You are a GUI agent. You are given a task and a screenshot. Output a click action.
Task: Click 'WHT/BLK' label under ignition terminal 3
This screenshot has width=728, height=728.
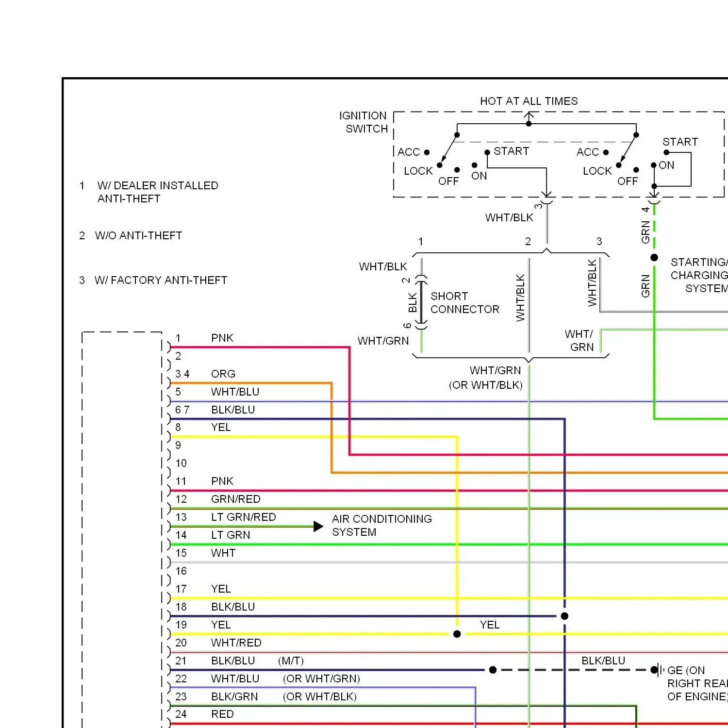pos(509,217)
